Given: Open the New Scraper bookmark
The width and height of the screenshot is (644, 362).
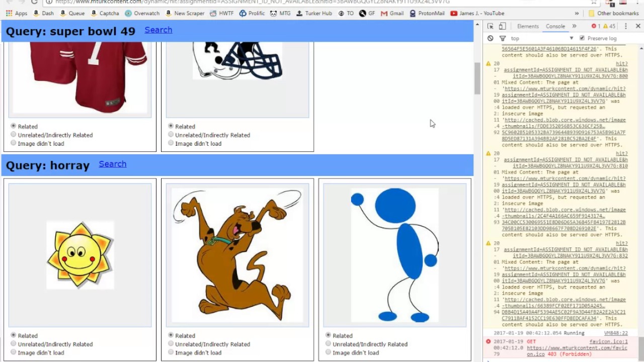Looking at the screenshot, I should click(185, 14).
